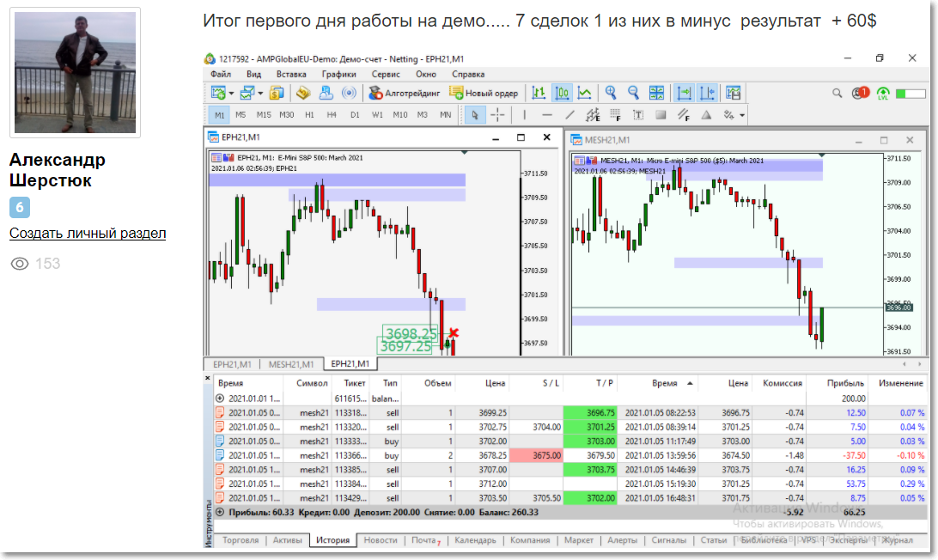Select the M5 timeframe button
The image size is (938, 560).
241,115
